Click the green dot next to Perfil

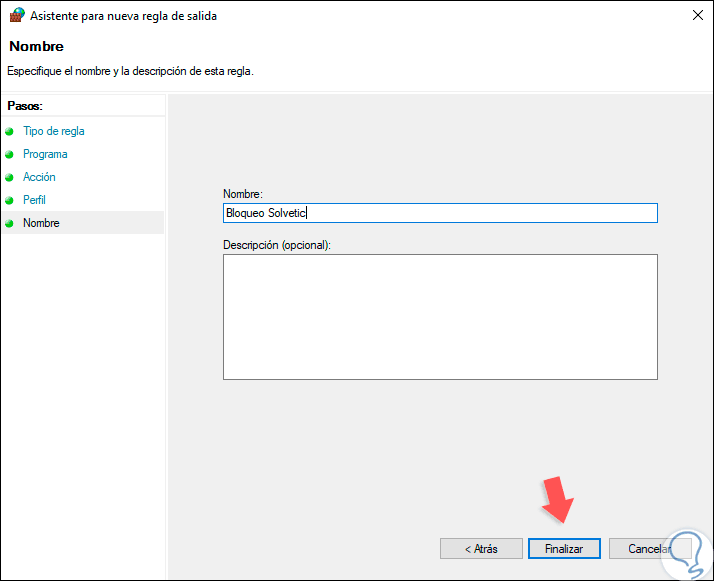[10, 200]
